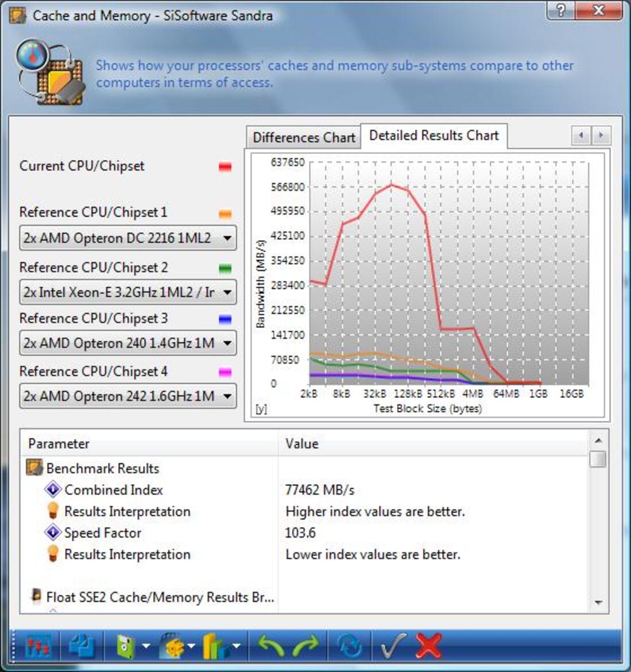The height and width of the screenshot is (672, 631).
Task: Click the blue copy documents toolbar icon
Action: pyautogui.click(x=82, y=646)
